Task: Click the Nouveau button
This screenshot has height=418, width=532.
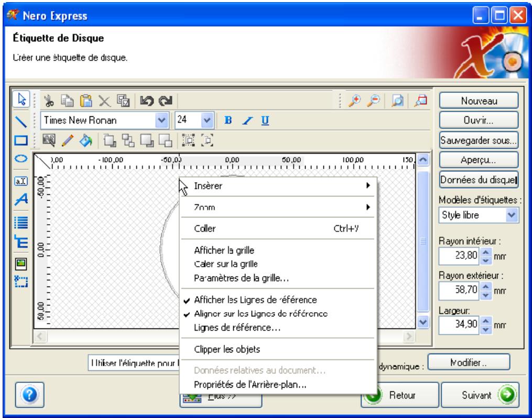Action: (479, 101)
